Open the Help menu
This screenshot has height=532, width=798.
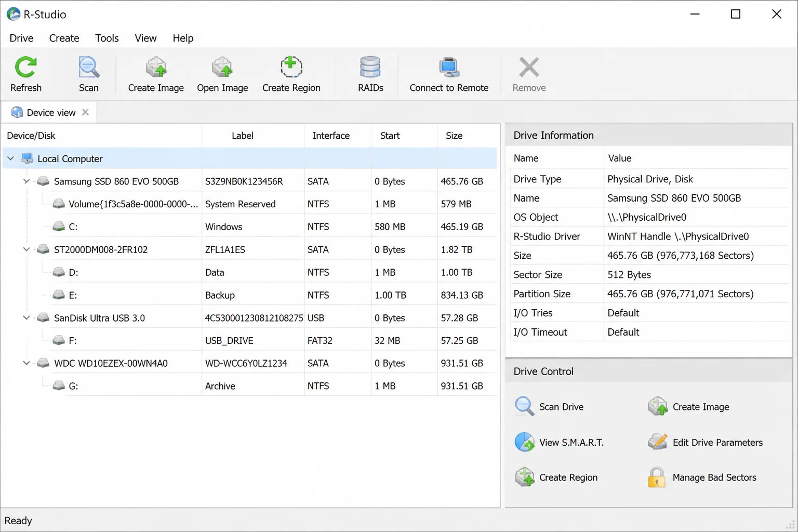pos(183,38)
